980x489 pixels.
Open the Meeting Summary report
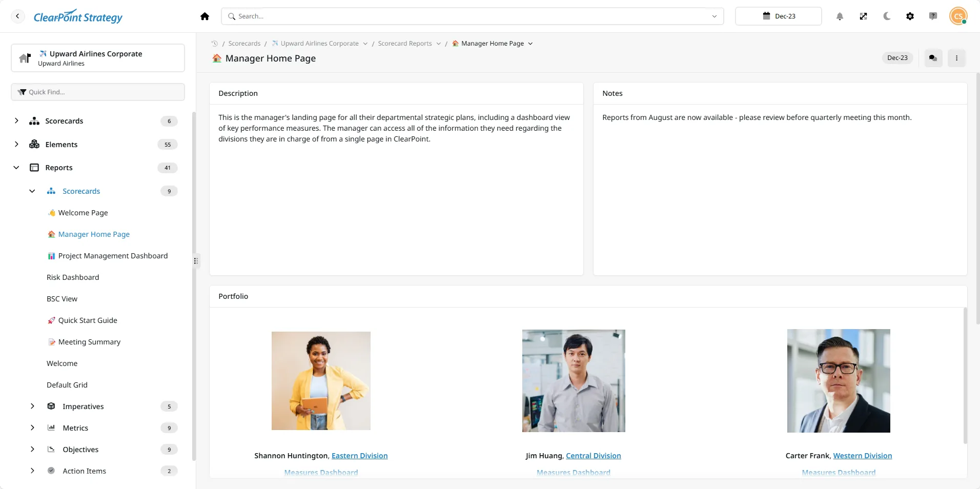click(x=84, y=342)
